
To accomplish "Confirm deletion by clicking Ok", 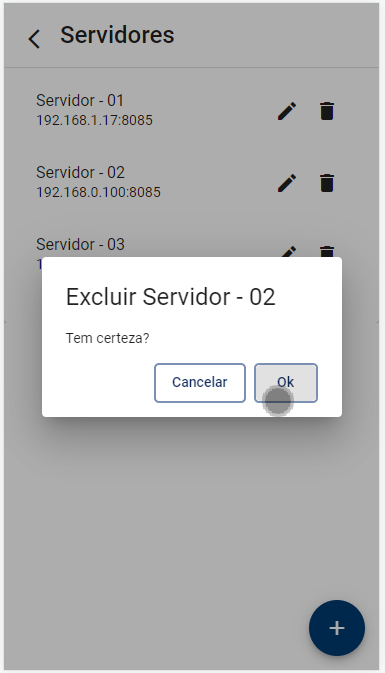I will (286, 383).
